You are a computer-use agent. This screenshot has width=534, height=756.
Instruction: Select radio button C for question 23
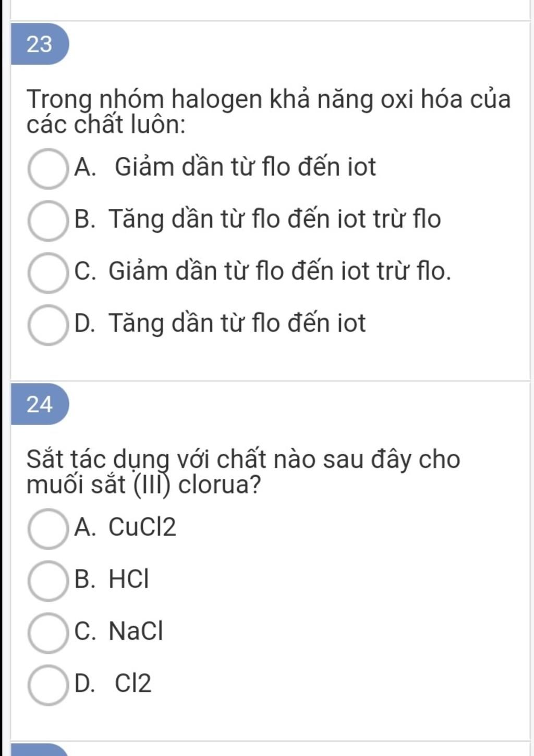[48, 272]
